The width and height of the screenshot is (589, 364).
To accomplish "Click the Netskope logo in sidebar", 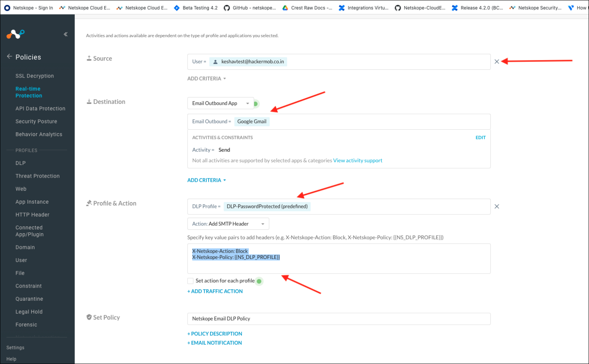I will coord(15,34).
